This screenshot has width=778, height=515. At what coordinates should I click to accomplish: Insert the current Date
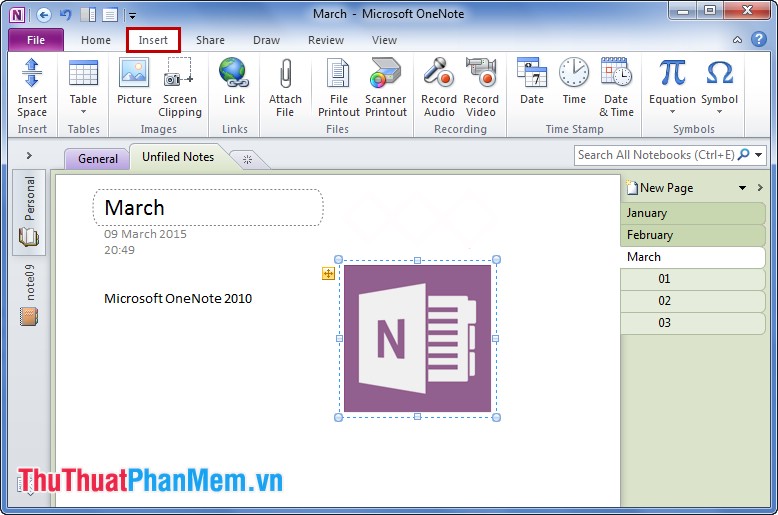pyautogui.click(x=532, y=81)
